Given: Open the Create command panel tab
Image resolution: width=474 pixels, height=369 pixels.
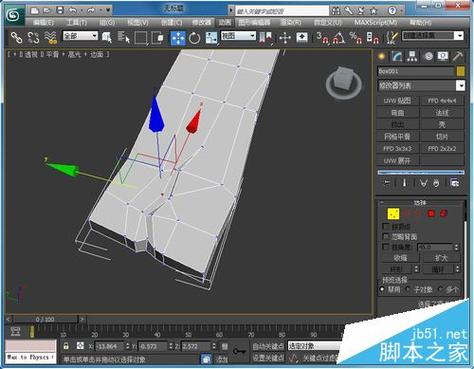Looking at the screenshot, I should pyautogui.click(x=382, y=56).
